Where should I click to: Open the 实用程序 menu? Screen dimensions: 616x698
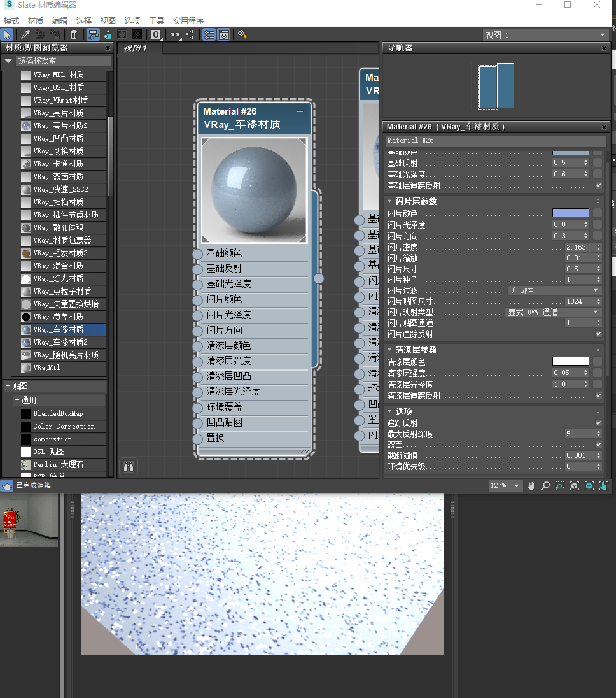(x=188, y=20)
